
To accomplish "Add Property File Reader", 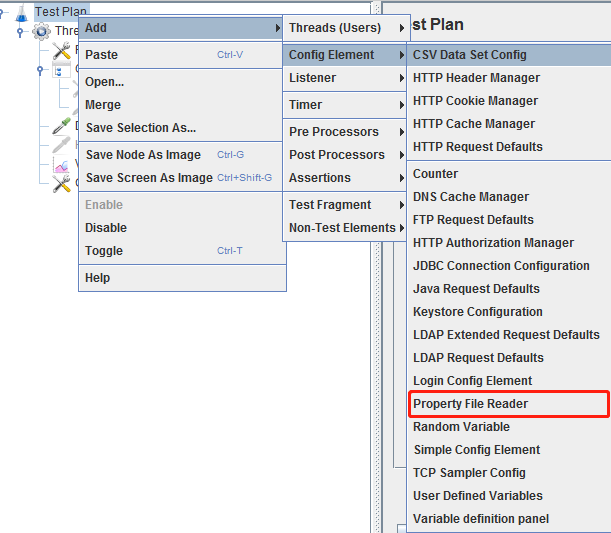I will (x=509, y=404).
